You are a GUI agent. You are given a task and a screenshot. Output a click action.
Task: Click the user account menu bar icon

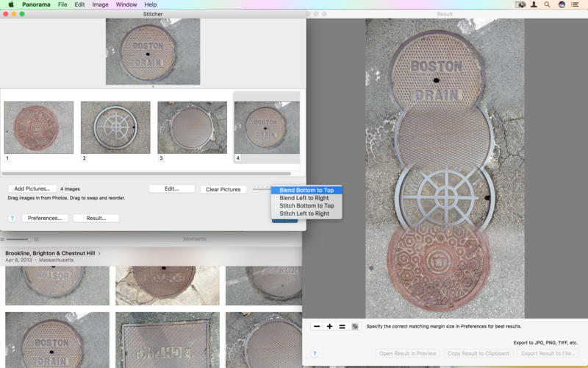point(534,4)
